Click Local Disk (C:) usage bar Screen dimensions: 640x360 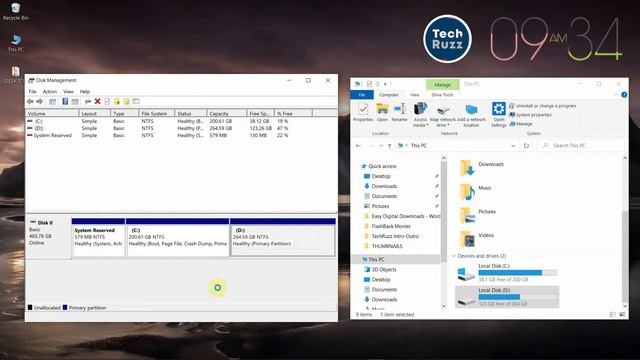[x=518, y=273]
